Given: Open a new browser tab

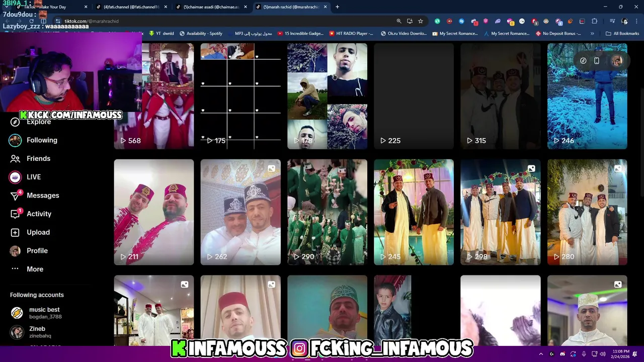Looking at the screenshot, I should coord(337,7).
